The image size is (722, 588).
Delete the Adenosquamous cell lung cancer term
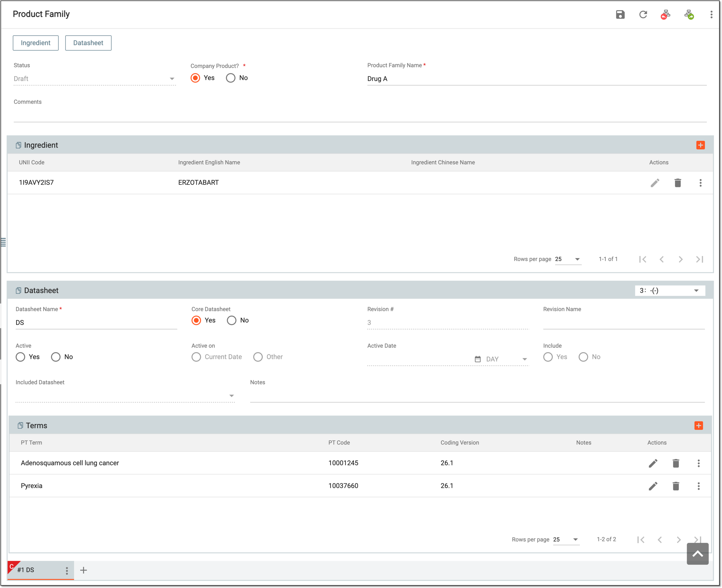click(676, 463)
